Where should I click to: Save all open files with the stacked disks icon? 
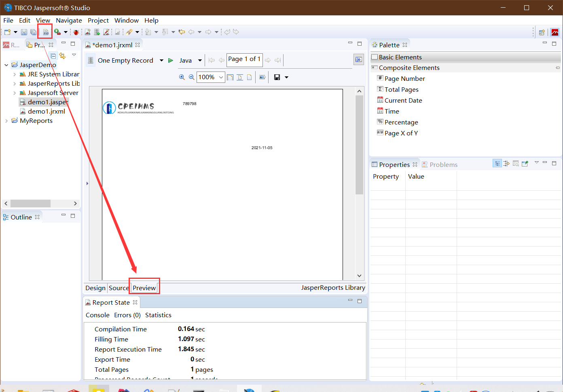(x=33, y=32)
